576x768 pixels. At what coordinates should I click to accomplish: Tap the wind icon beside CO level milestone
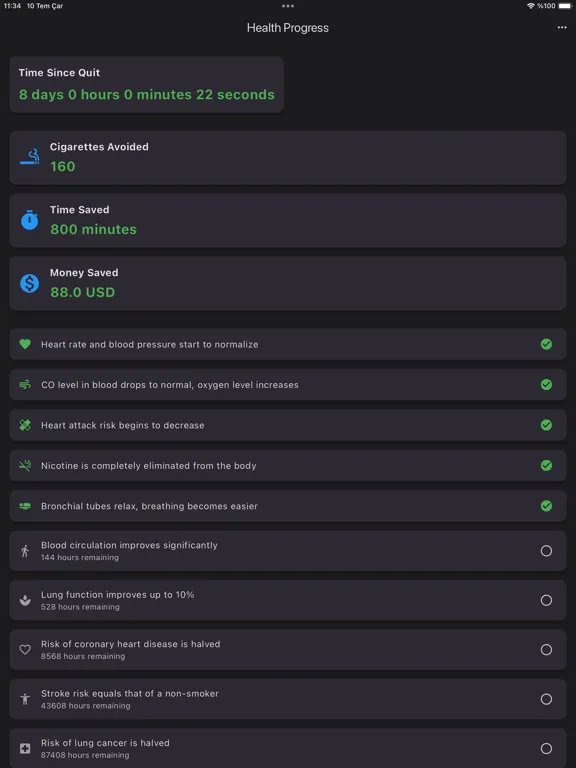coord(25,384)
